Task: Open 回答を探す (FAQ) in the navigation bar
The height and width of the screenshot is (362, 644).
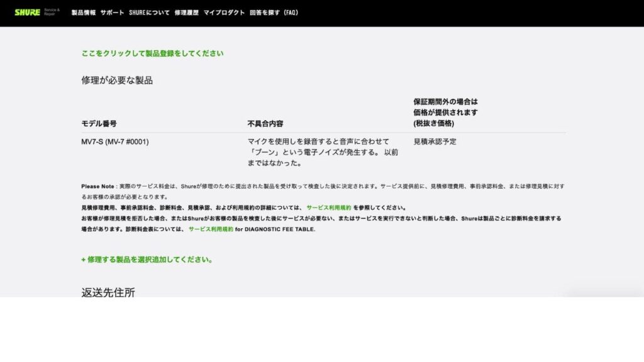Action: pos(274,13)
